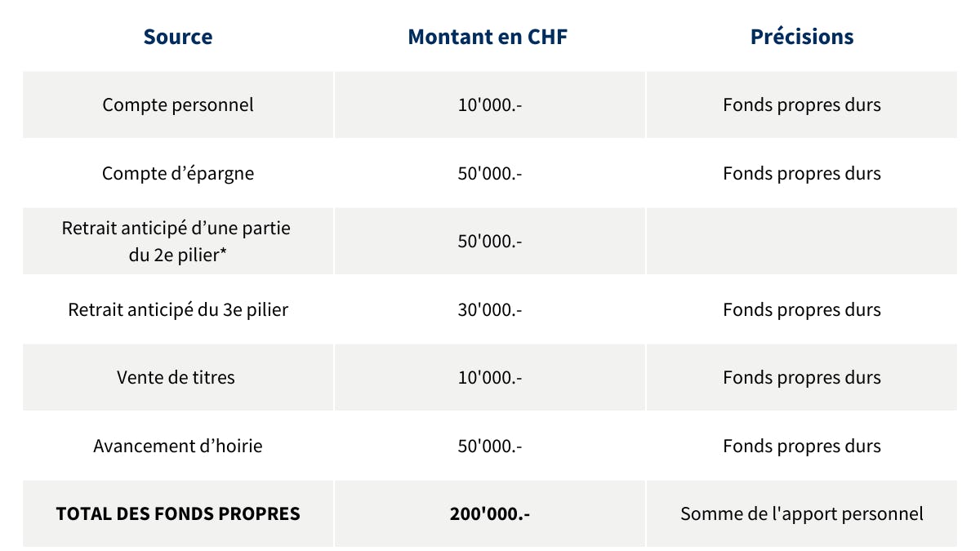980x551 pixels.
Task: Select the Retrait anticipé du 3e pilier cell
Action: [x=178, y=310]
